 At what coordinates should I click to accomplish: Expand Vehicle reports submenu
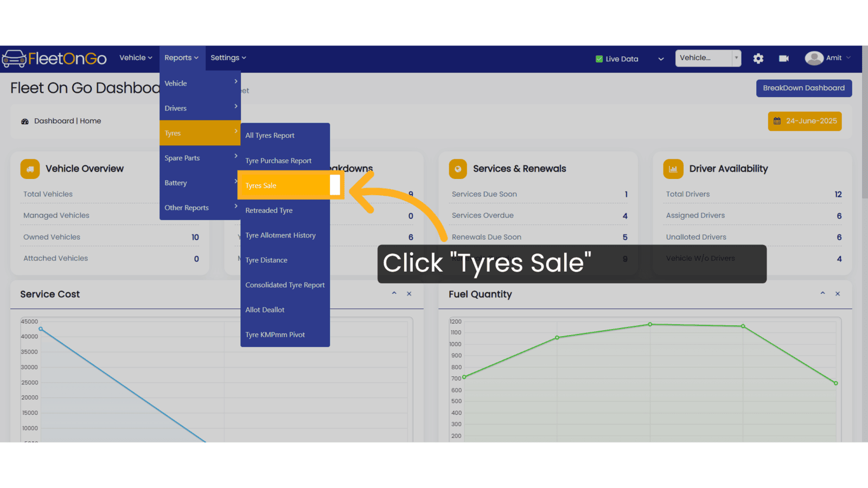point(200,84)
